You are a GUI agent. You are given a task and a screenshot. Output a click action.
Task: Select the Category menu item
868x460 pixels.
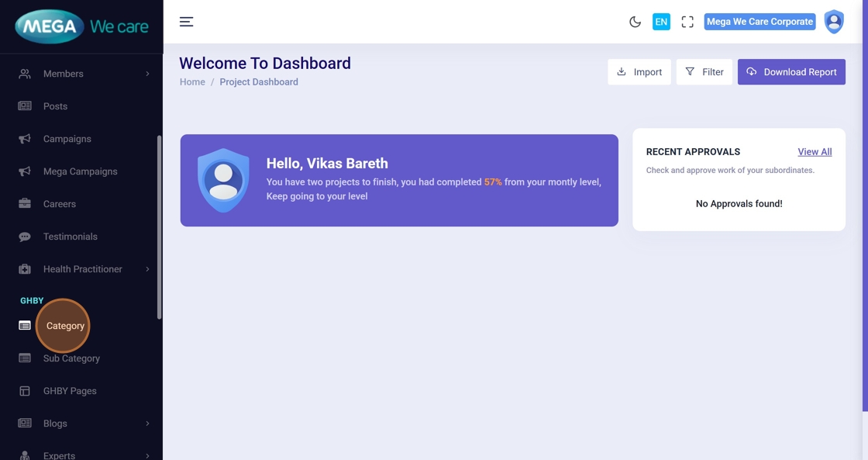pos(65,326)
